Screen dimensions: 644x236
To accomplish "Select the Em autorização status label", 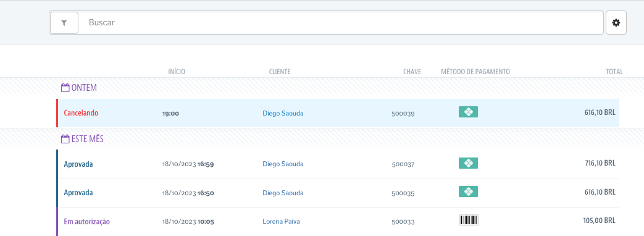I will coord(86,222).
